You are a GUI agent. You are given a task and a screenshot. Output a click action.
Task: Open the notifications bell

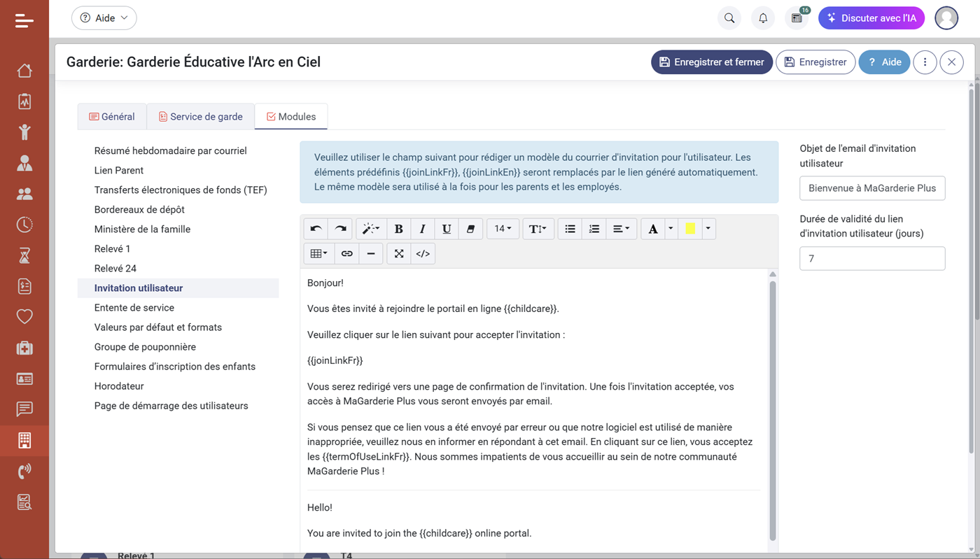(x=763, y=18)
